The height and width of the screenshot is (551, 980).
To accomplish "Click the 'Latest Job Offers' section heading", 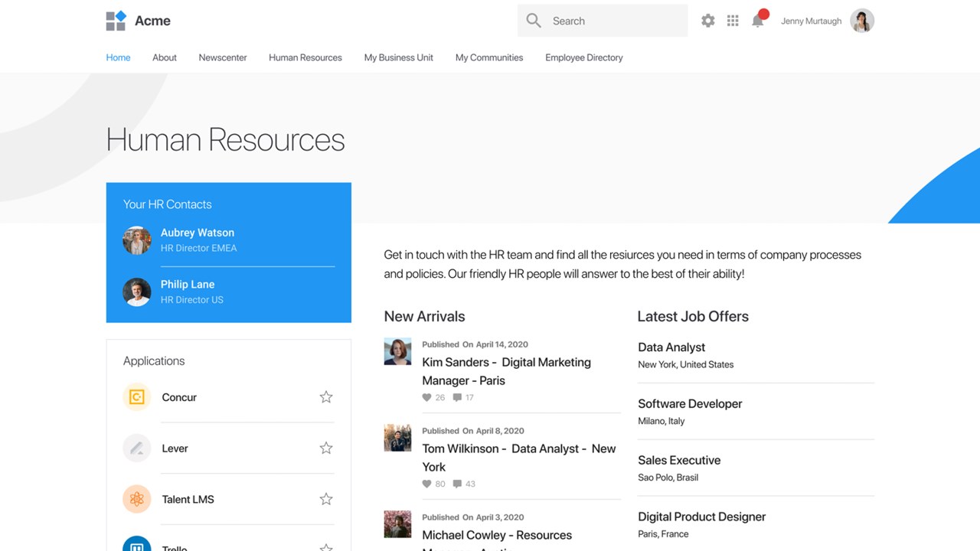I will [693, 316].
